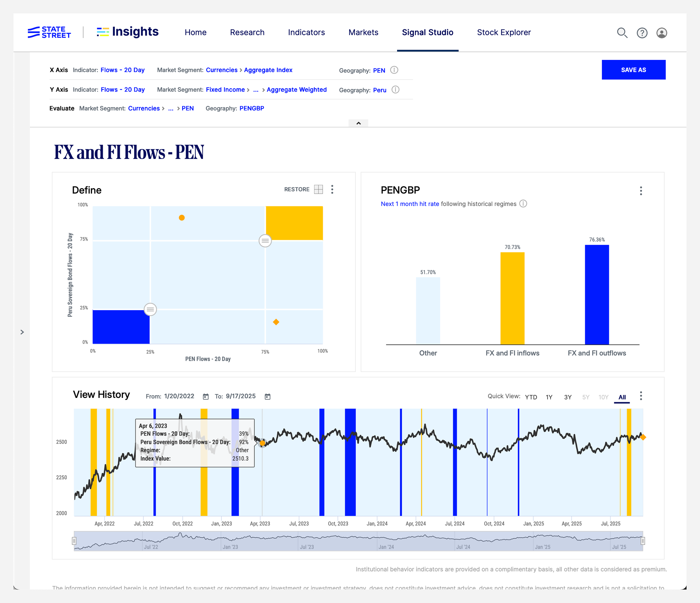Open the search magnifier icon

tap(622, 33)
